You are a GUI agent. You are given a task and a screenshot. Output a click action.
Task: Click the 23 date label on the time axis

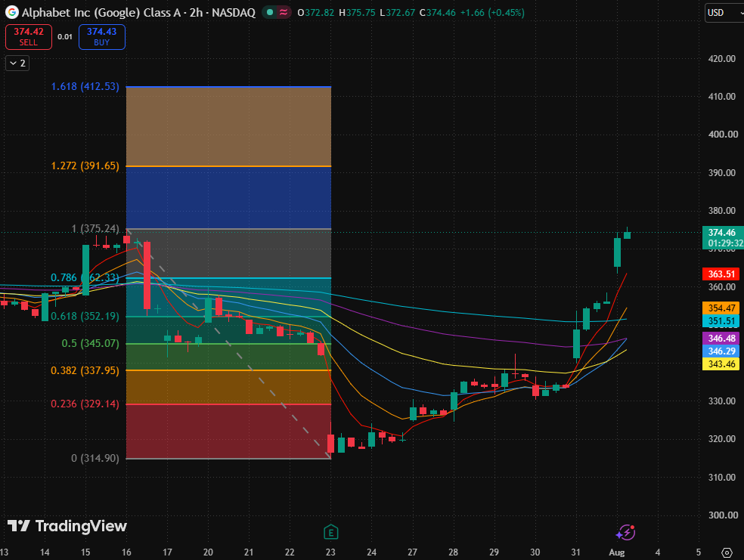pos(330,552)
